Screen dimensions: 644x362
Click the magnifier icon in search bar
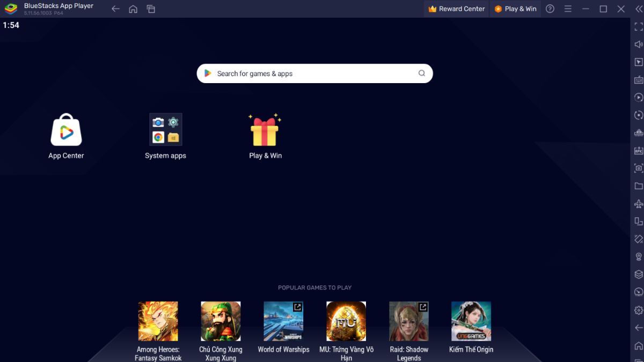tap(422, 73)
